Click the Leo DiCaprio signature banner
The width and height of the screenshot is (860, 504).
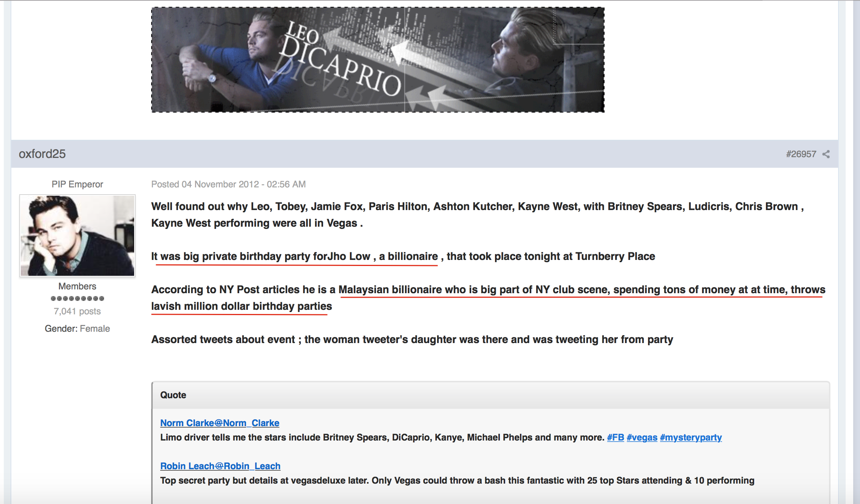(378, 60)
